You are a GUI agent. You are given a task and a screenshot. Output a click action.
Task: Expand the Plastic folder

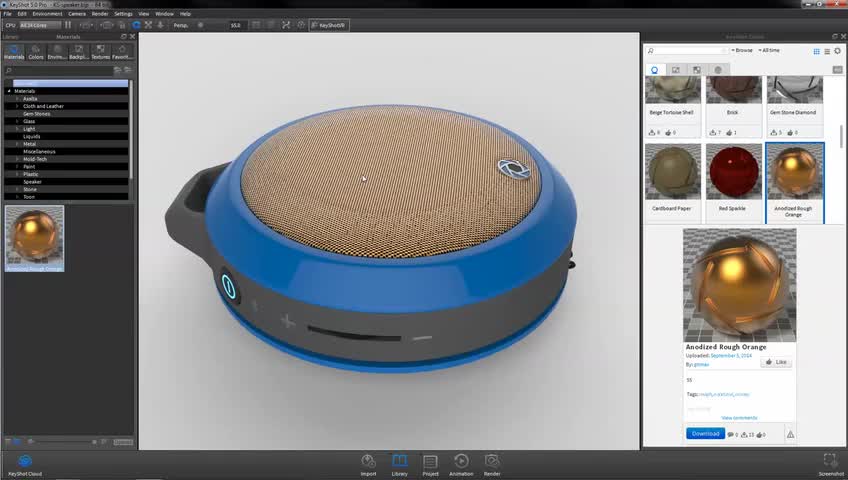pos(17,174)
